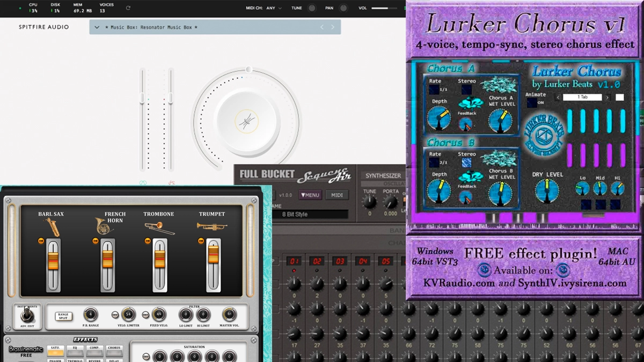Click the Spitfire PAN knob
Image resolution: width=644 pixels, height=362 pixels.
point(343,8)
